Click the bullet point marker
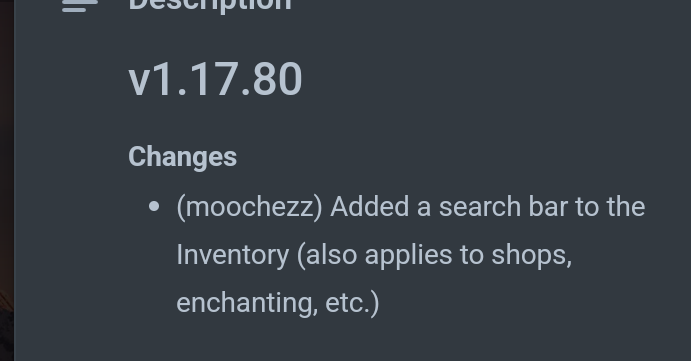Viewport: 691px width, 361px height. click(x=154, y=206)
